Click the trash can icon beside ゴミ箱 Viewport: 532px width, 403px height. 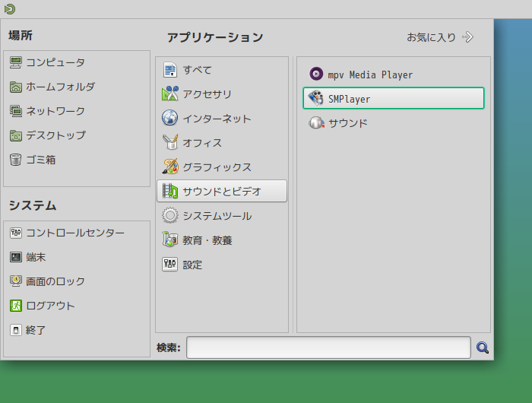16,160
